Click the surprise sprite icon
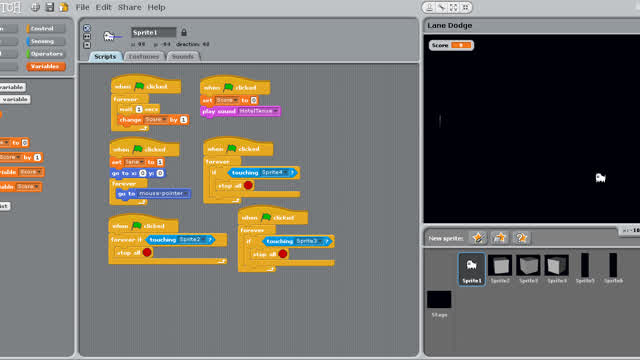This screenshot has width=640, height=360. coord(521,238)
